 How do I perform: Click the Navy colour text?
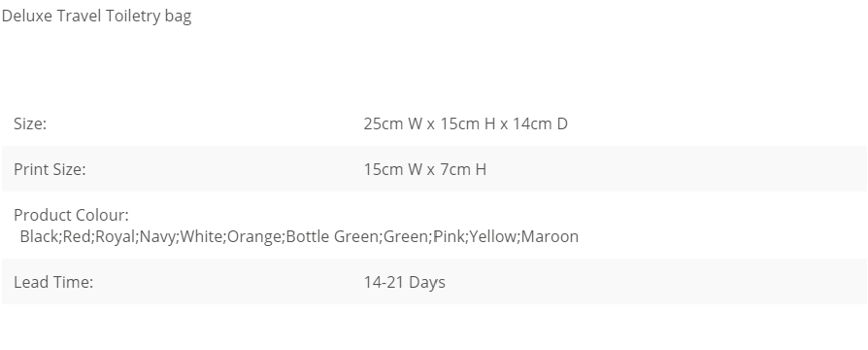click(x=157, y=237)
